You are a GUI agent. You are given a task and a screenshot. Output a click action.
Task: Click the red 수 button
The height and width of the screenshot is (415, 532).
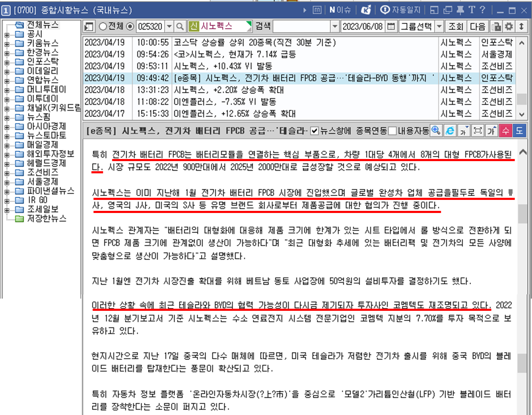tap(505, 131)
